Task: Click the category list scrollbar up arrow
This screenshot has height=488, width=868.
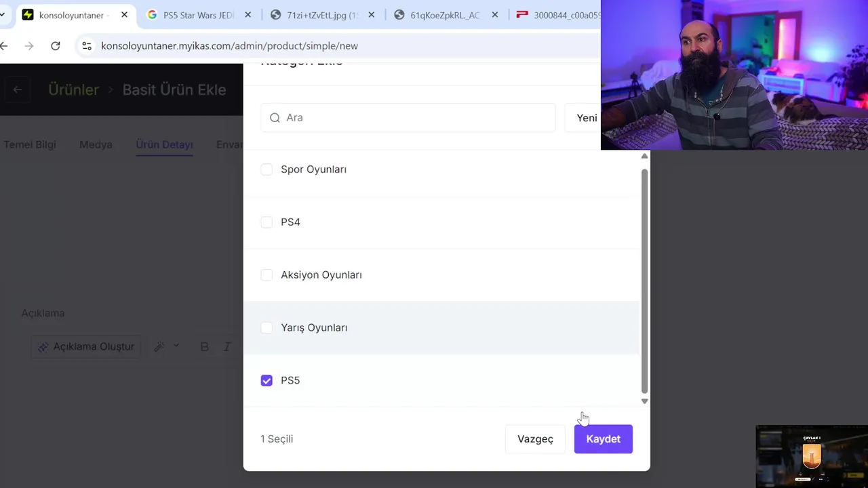Action: (644, 157)
